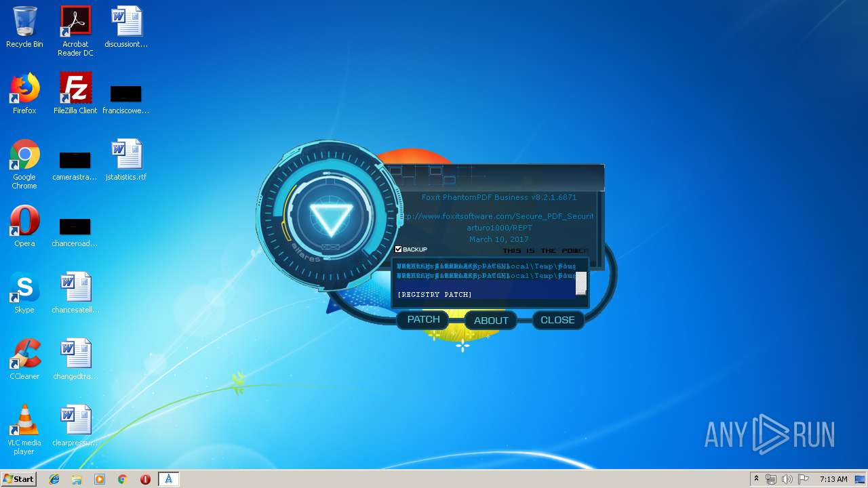Select the franciscowe... desktop file
Image resolution: width=868 pixels, height=488 pixels.
pyautogui.click(x=126, y=100)
